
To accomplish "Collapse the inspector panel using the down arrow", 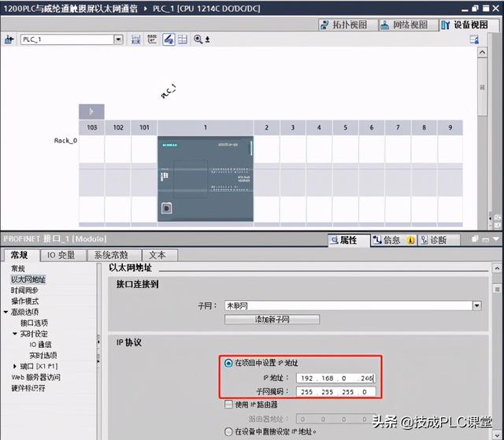I will [496, 239].
